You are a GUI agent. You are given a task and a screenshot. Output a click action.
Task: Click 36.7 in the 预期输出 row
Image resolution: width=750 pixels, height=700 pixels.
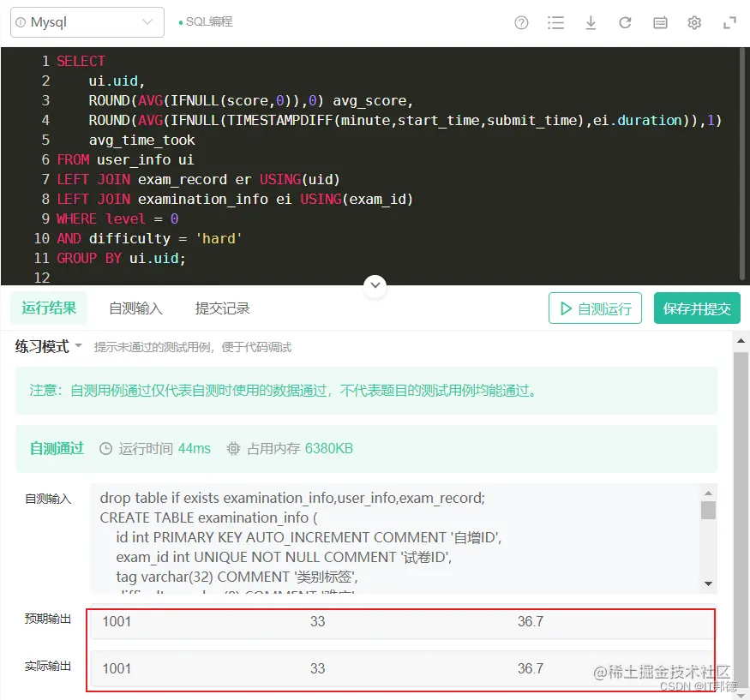pos(531,621)
